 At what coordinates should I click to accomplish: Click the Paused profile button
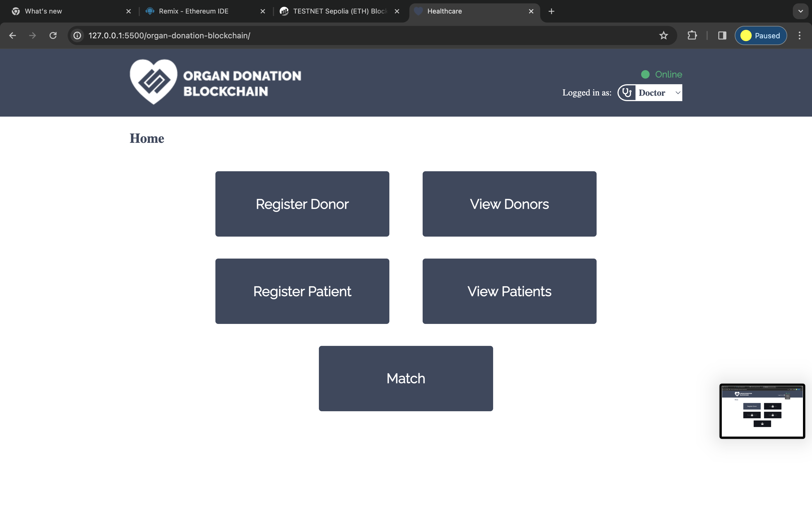(x=760, y=35)
